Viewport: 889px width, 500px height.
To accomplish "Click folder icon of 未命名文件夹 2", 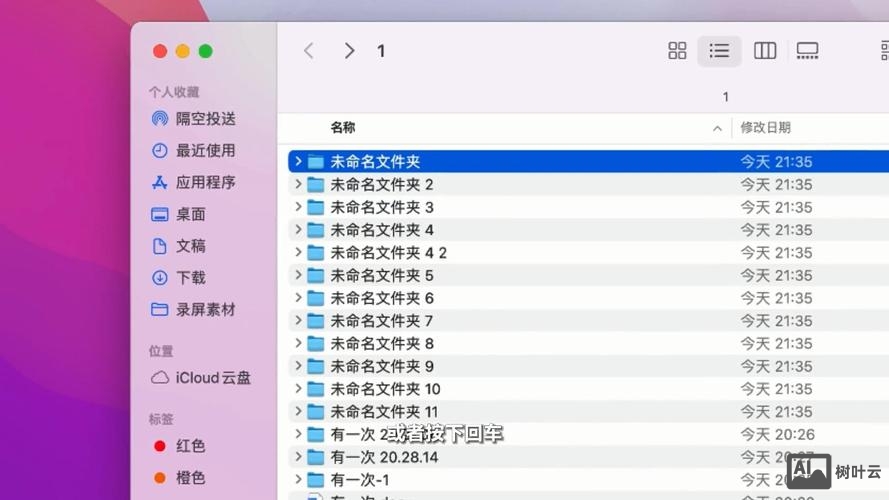I will [x=316, y=184].
